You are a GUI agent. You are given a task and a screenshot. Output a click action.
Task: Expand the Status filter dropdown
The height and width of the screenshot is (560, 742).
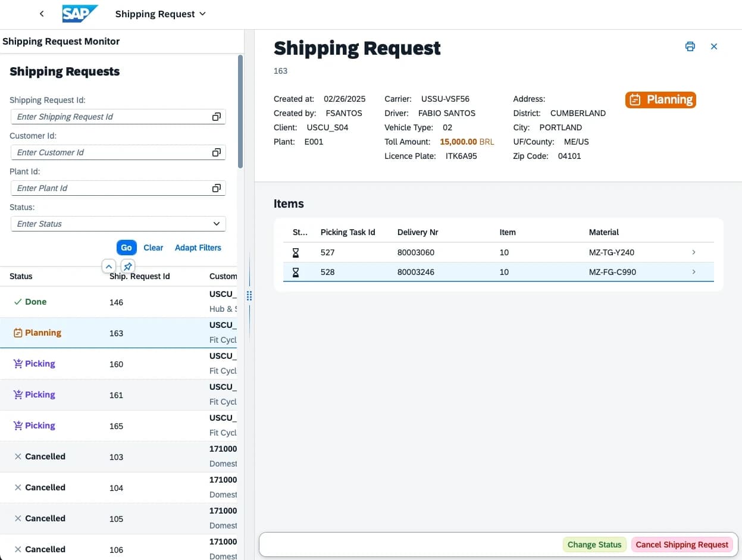(x=216, y=224)
